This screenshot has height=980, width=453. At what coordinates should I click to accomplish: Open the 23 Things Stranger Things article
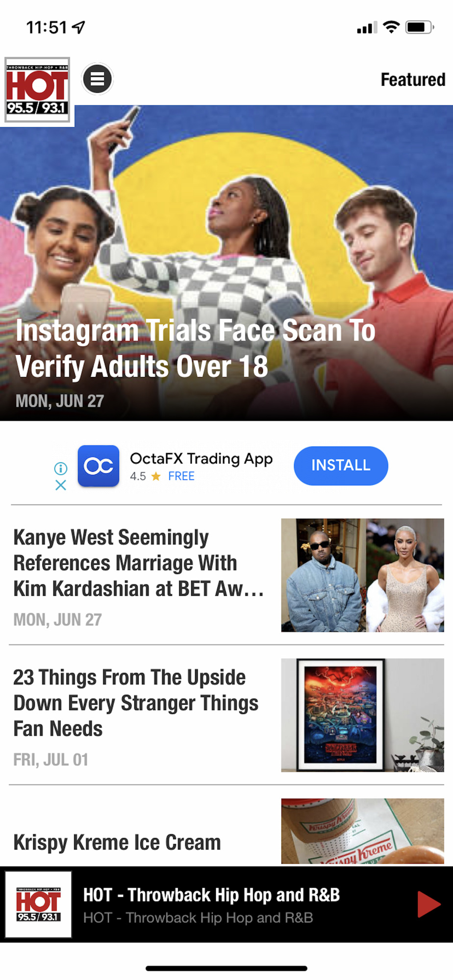[136, 703]
